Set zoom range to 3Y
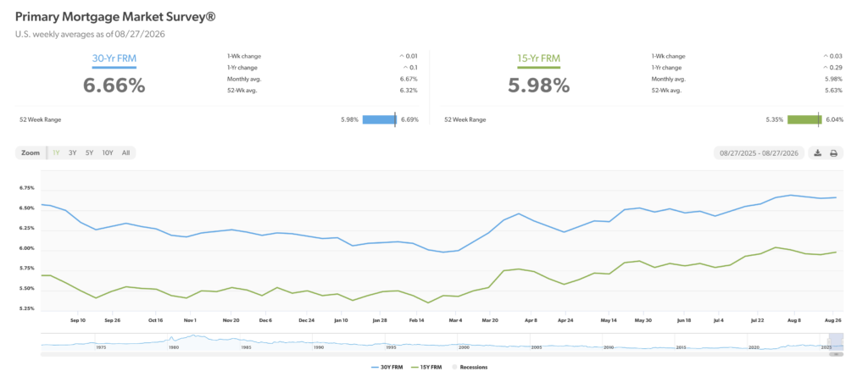The width and height of the screenshot is (868, 388). (x=73, y=152)
